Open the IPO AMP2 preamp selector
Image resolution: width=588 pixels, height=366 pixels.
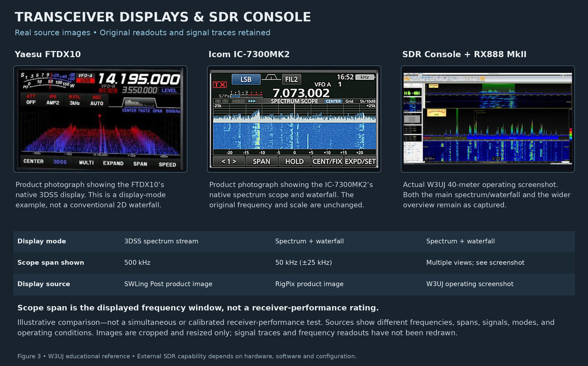click(x=53, y=99)
